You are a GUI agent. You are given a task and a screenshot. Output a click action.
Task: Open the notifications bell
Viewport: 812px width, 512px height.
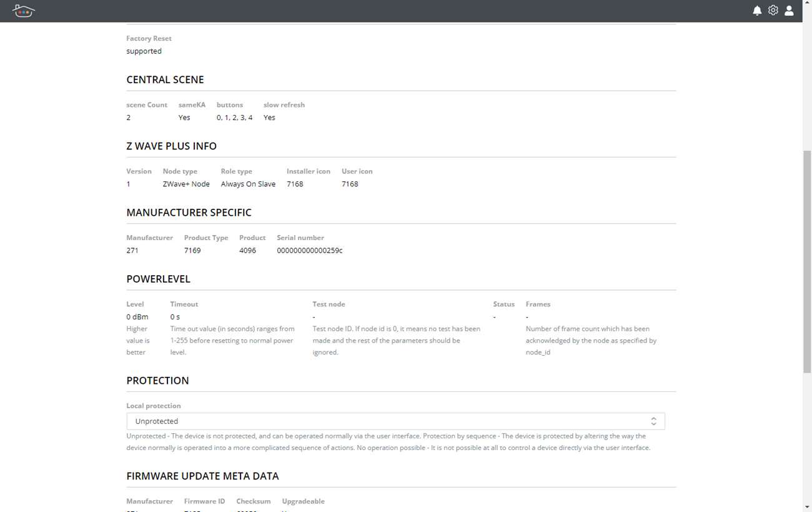pyautogui.click(x=757, y=11)
